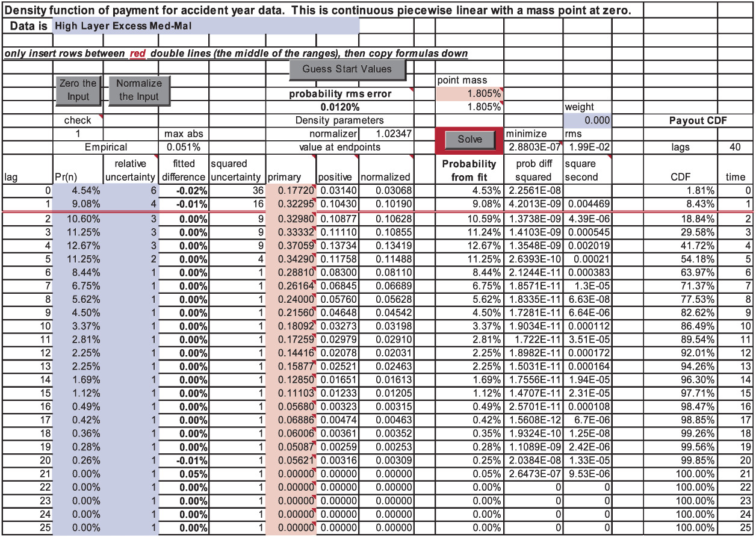
Task: Click the Guess Start Values button
Action: [348, 69]
